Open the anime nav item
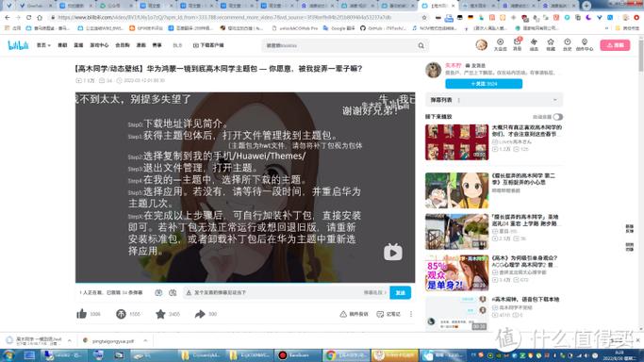The height and width of the screenshot is (362, 644). point(62,45)
